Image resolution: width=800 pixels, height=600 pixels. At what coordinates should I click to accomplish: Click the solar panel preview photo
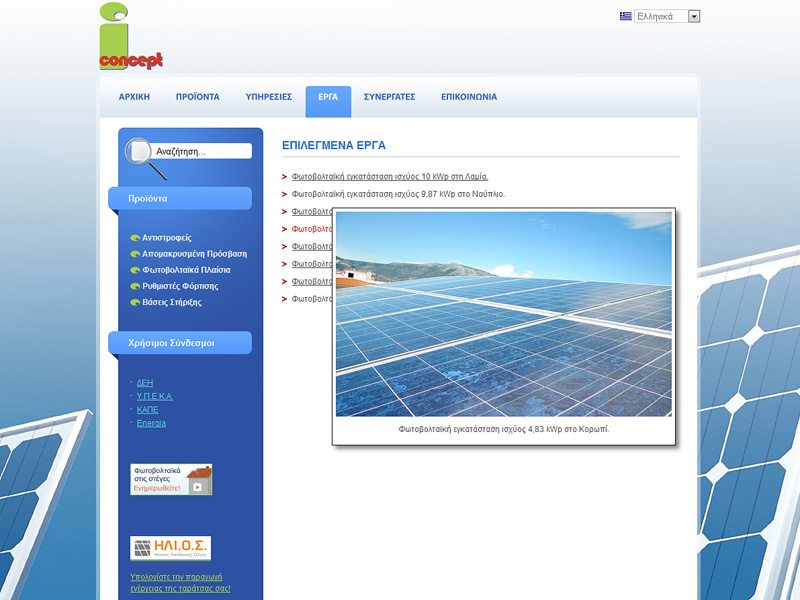(504, 314)
